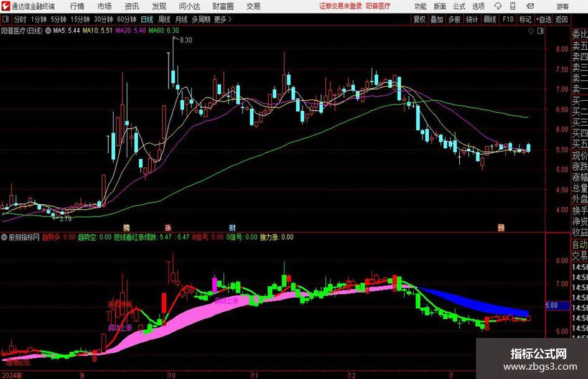Click the settings icon beside 阳普医疗(日线)

pos(48,30)
